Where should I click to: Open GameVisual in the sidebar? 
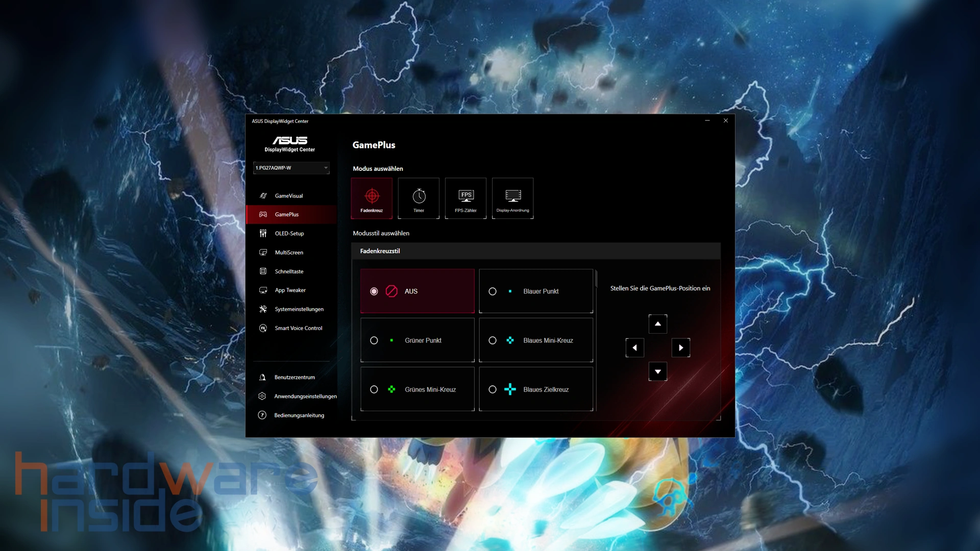289,196
